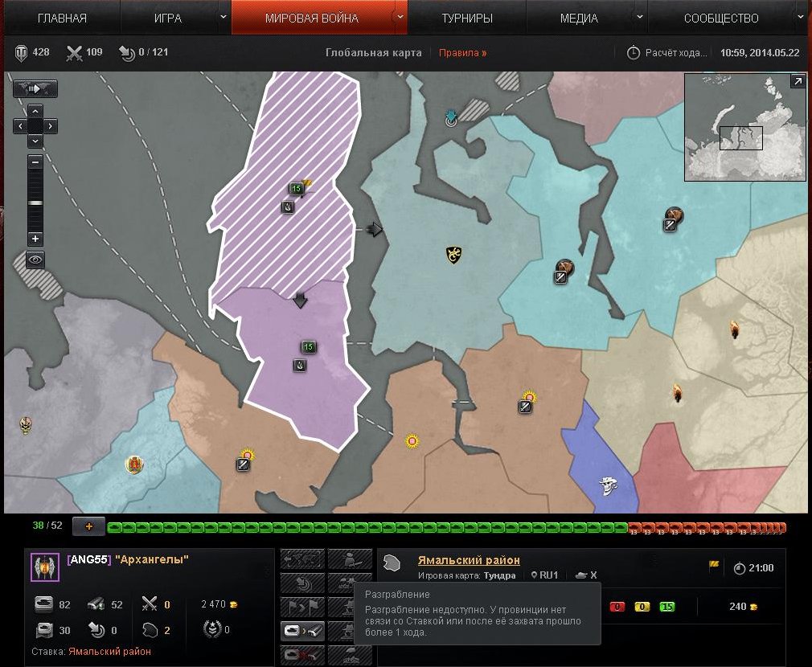Expand the minimap with the arrow button
This screenshot has width=812, height=667.
pos(798,80)
